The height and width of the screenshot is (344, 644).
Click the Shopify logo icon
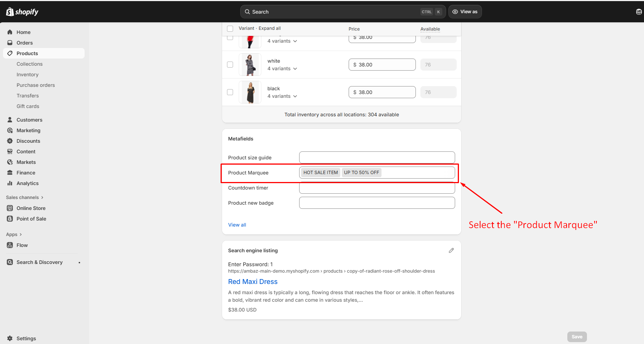tap(10, 12)
